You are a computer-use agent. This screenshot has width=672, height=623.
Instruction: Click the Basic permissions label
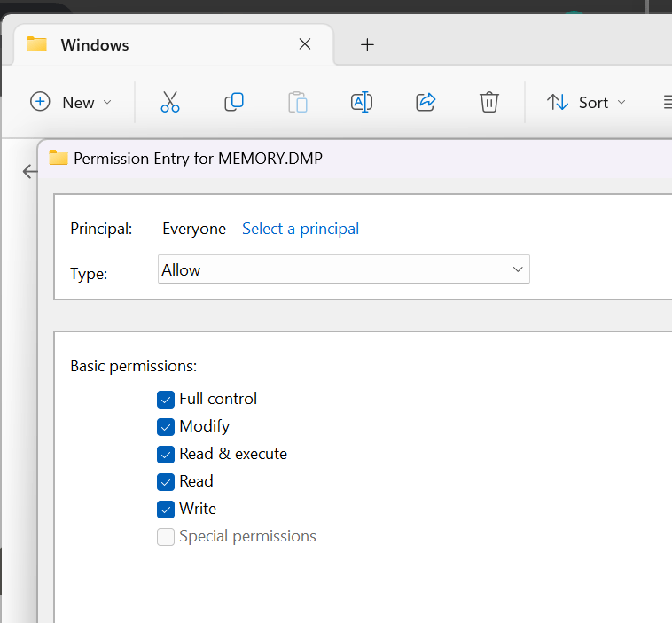click(x=134, y=366)
